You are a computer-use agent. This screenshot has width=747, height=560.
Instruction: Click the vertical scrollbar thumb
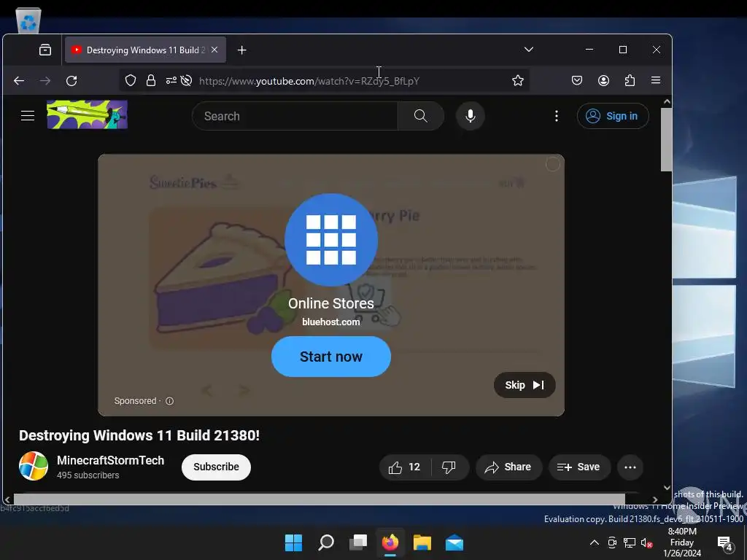(x=667, y=139)
